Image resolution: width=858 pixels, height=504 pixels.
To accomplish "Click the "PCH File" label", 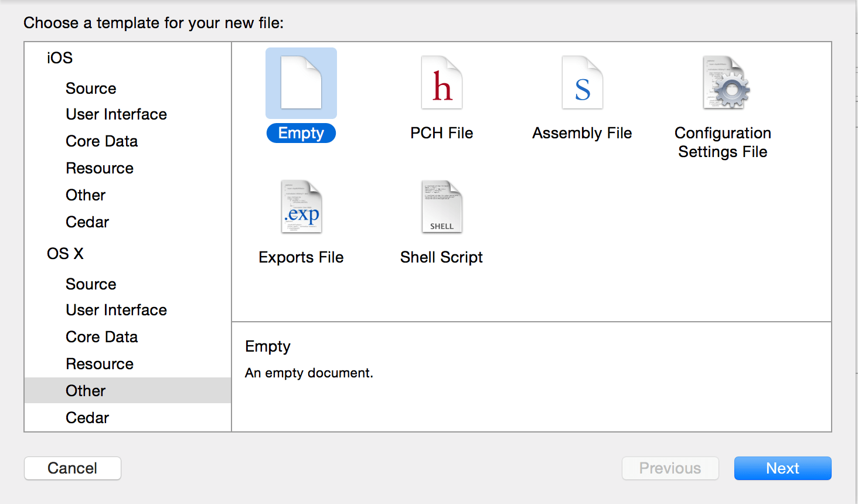I will click(x=441, y=133).
